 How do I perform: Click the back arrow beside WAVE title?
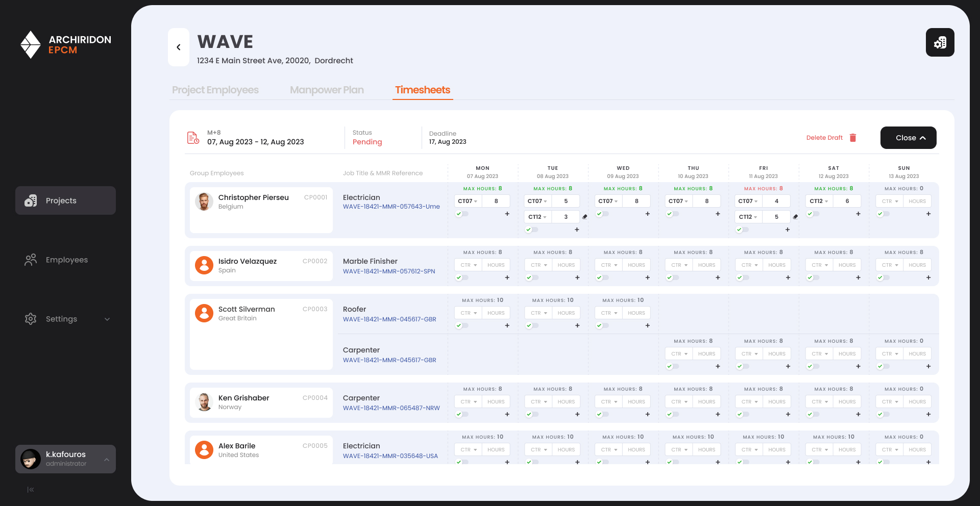point(179,47)
